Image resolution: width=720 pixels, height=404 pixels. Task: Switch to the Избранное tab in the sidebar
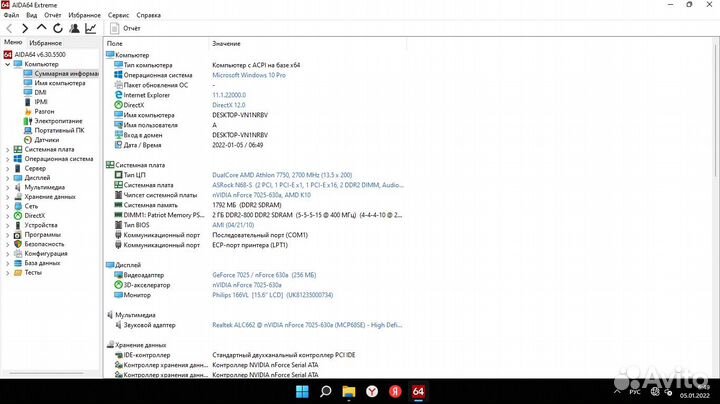pyautogui.click(x=45, y=43)
